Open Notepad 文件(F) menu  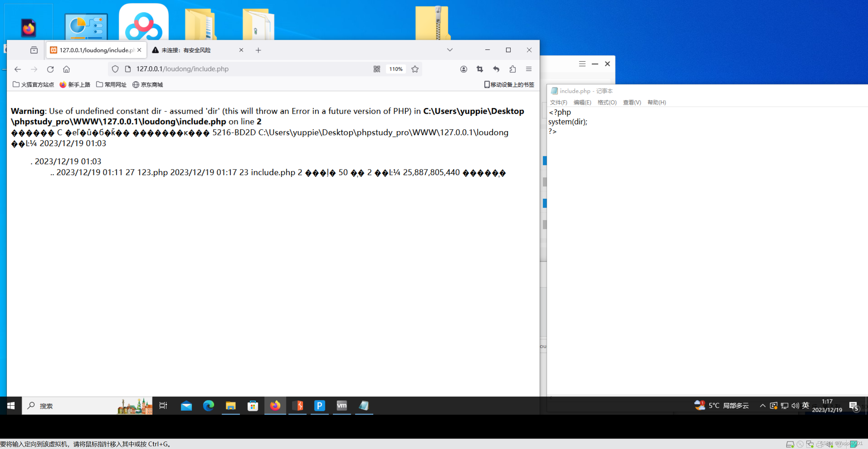(558, 102)
